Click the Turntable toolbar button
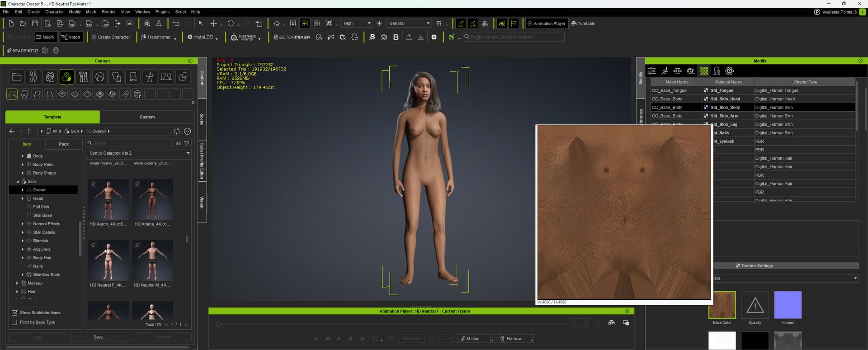 [x=583, y=24]
